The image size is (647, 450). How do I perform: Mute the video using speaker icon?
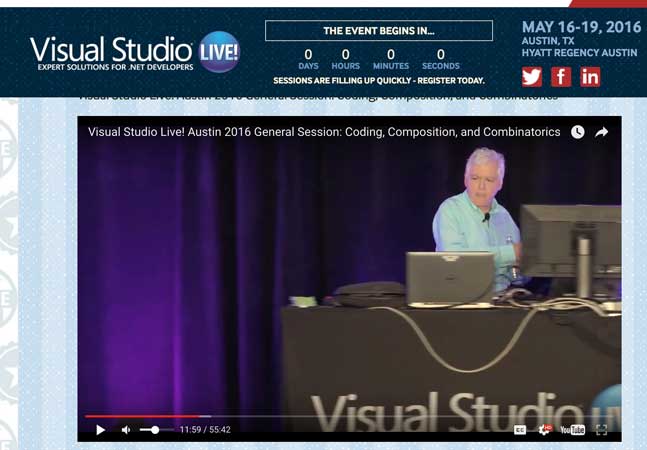(126, 430)
